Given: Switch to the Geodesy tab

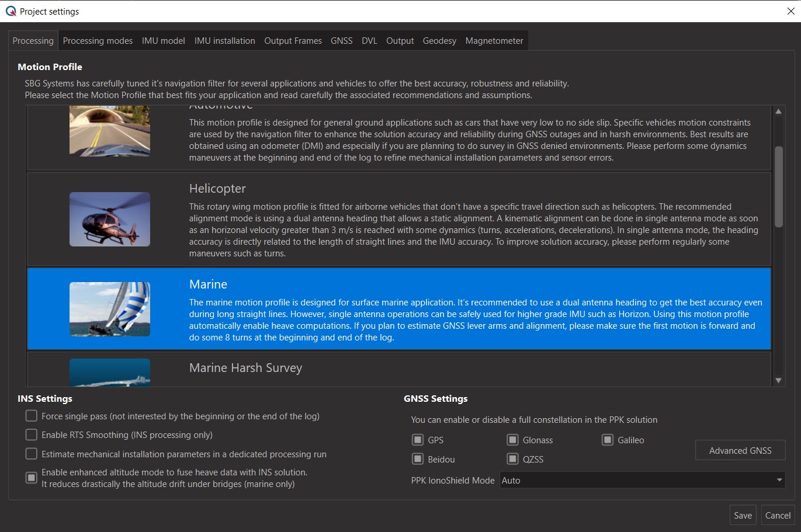Looking at the screenshot, I should (439, 41).
